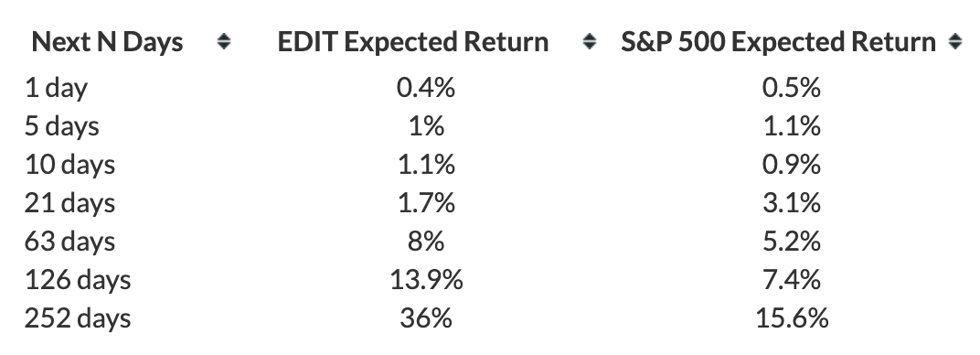
Task: Toggle sort icon for S&P 500 Expected Return
Action: pyautogui.click(x=954, y=42)
